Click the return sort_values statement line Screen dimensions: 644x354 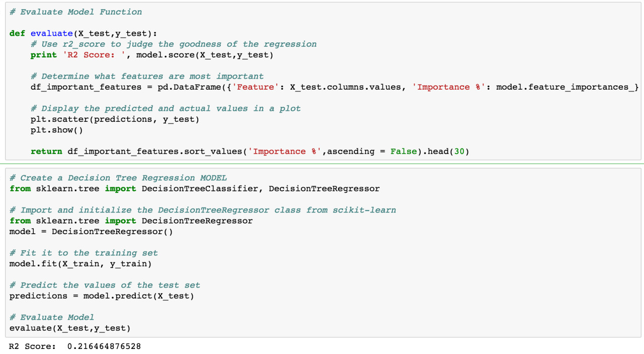[250, 152]
